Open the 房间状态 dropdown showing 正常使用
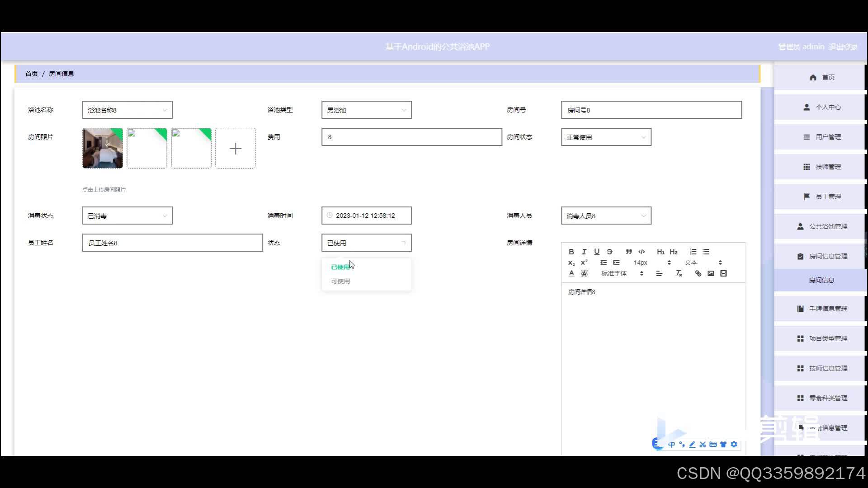The height and width of the screenshot is (488, 868). [x=606, y=137]
